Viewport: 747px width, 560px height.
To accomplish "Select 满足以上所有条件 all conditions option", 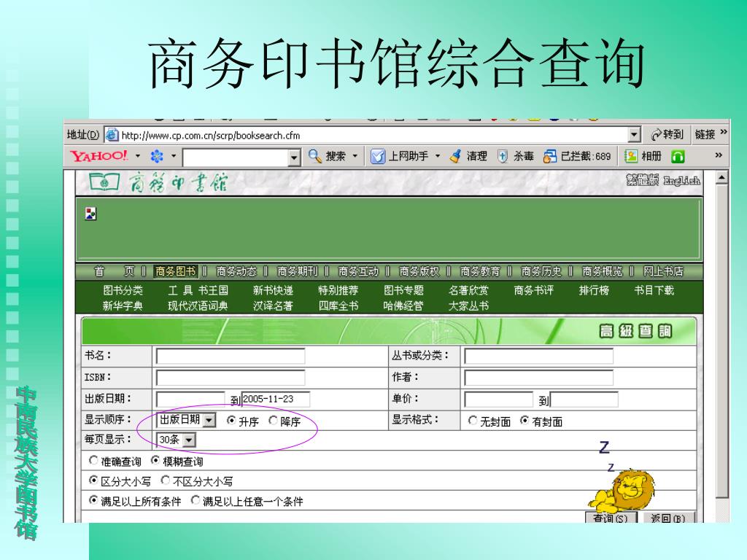I will pyautogui.click(x=94, y=500).
